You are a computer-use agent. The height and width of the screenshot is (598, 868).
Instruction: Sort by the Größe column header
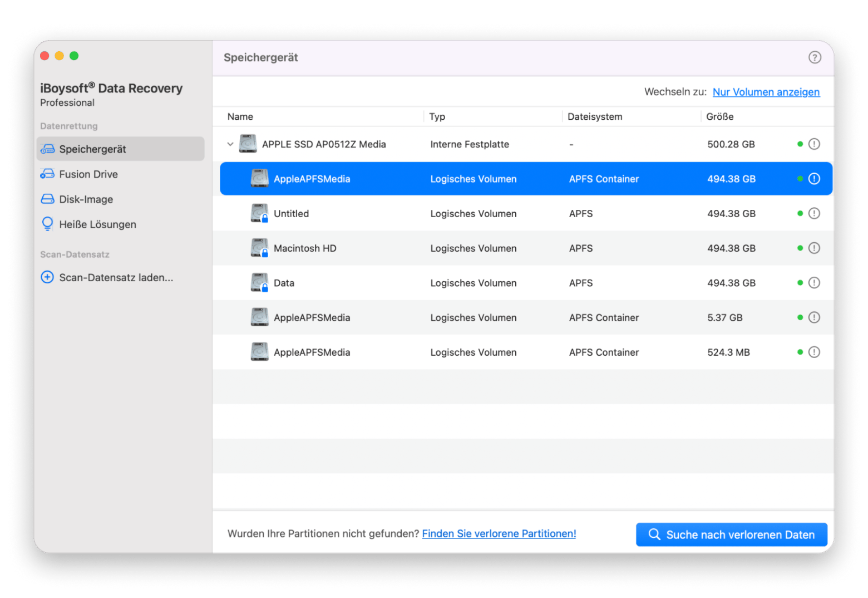coord(720,116)
